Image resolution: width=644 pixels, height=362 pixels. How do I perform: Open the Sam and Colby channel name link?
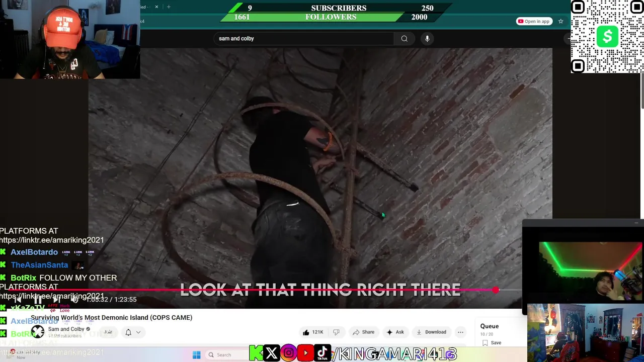[x=66, y=329]
